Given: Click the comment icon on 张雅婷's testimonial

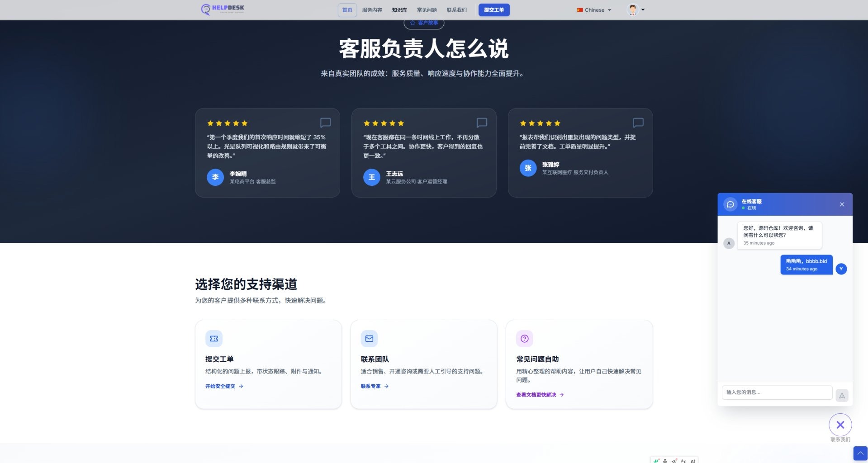Looking at the screenshot, I should 638,123.
